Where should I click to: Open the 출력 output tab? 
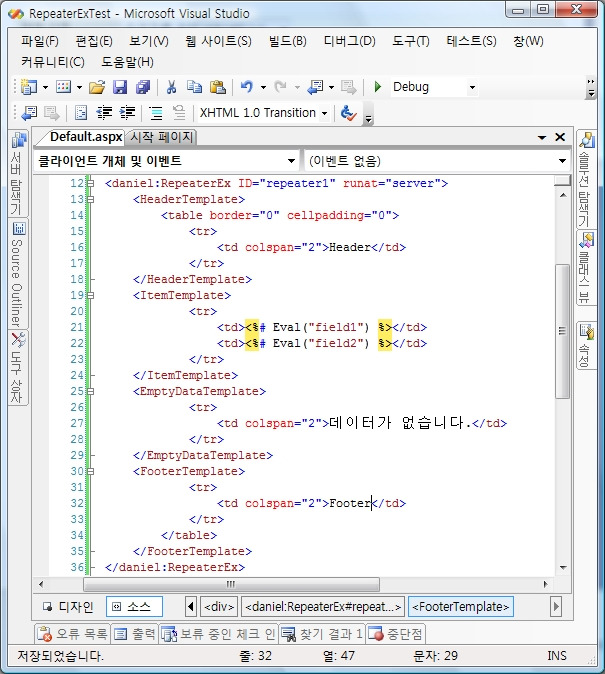[135, 634]
